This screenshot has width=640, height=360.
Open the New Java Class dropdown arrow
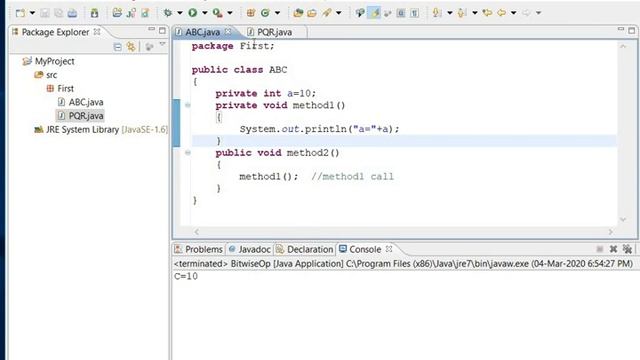tap(278, 13)
